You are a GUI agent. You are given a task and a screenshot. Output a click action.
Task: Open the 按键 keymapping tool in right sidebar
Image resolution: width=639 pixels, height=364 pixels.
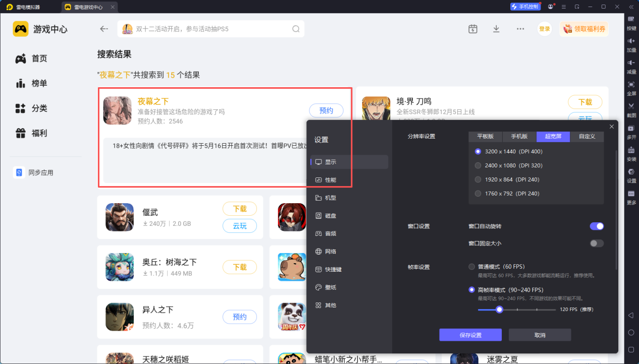tap(631, 22)
